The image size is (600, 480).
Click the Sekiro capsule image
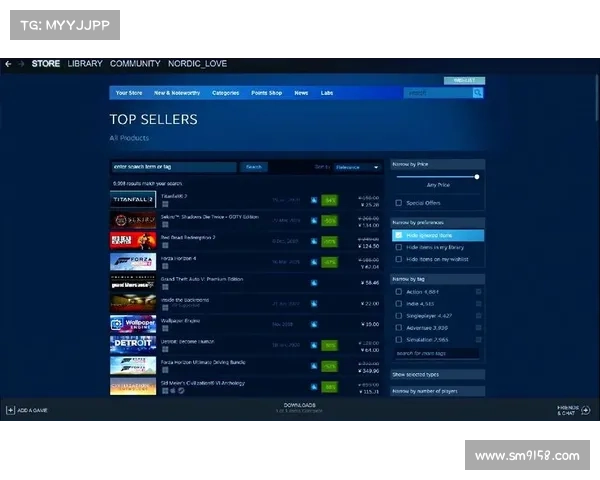tap(132, 220)
